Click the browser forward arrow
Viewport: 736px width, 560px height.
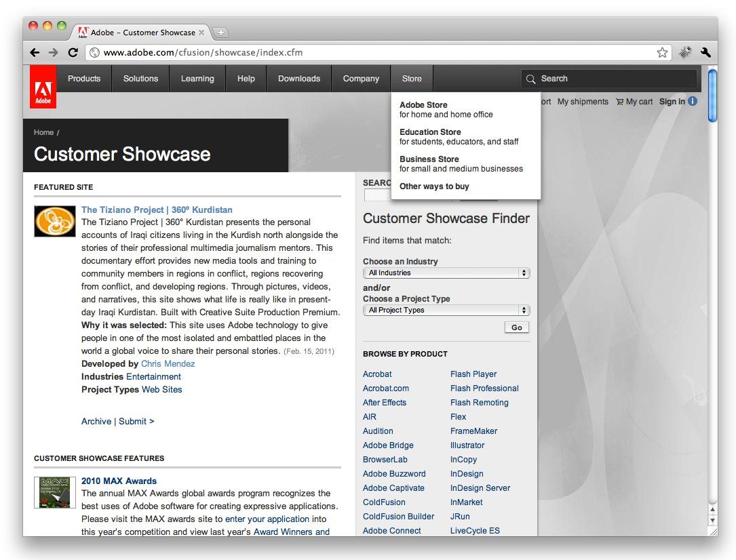click(x=54, y=52)
